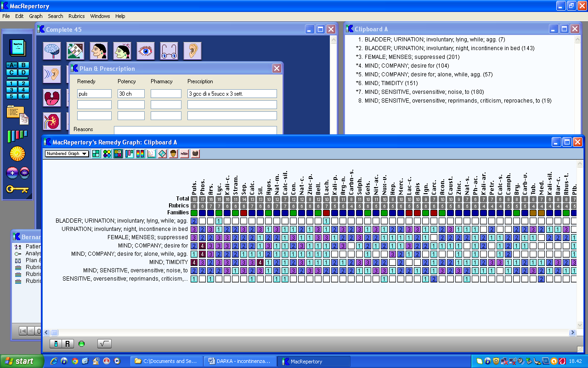This screenshot has width=588, height=368.
Task: Click the minus button in the palette
Action: click(x=24, y=173)
